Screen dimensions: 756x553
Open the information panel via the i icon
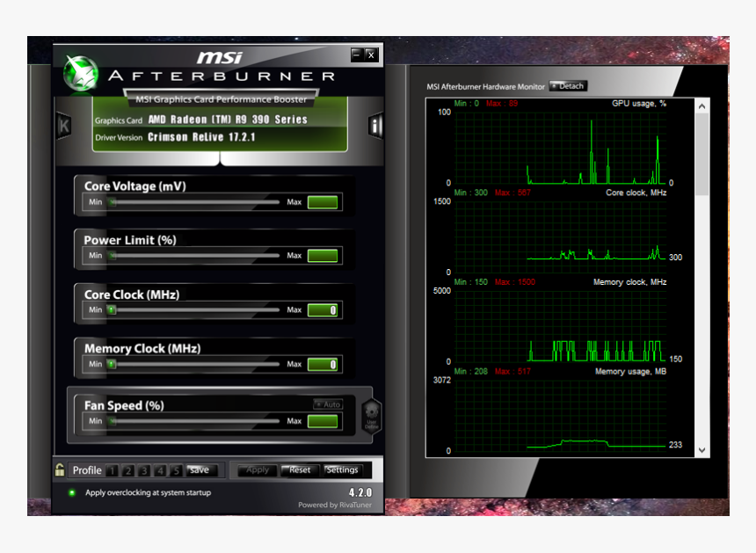click(x=375, y=124)
